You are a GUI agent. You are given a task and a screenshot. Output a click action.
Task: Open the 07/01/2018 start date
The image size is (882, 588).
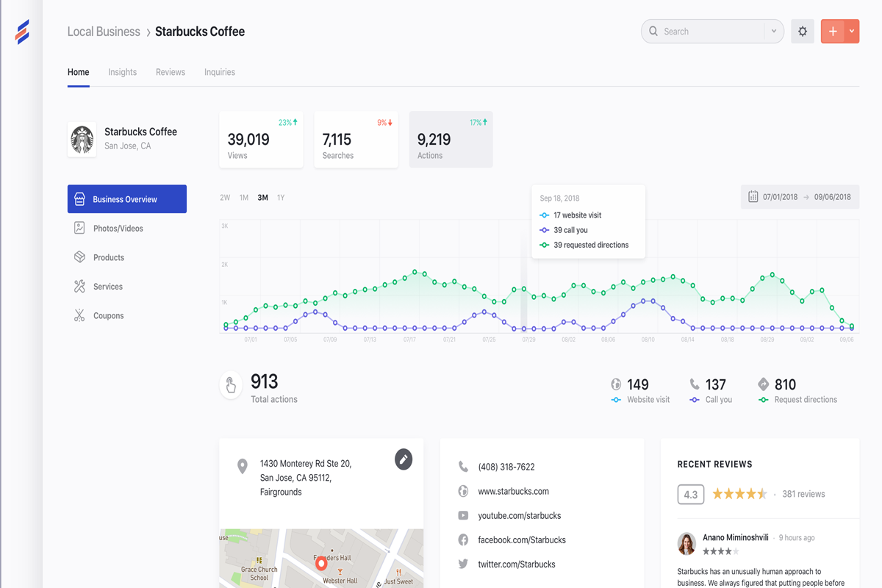coord(780,197)
